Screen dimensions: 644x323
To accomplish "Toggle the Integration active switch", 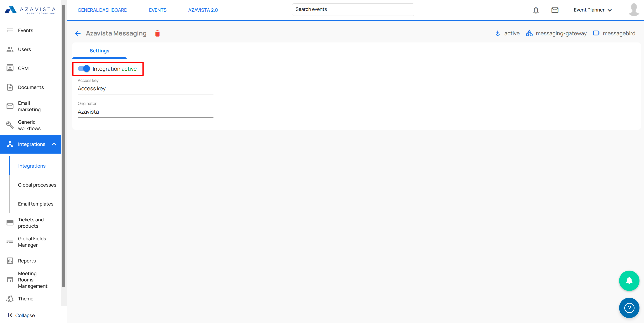I will [x=84, y=69].
